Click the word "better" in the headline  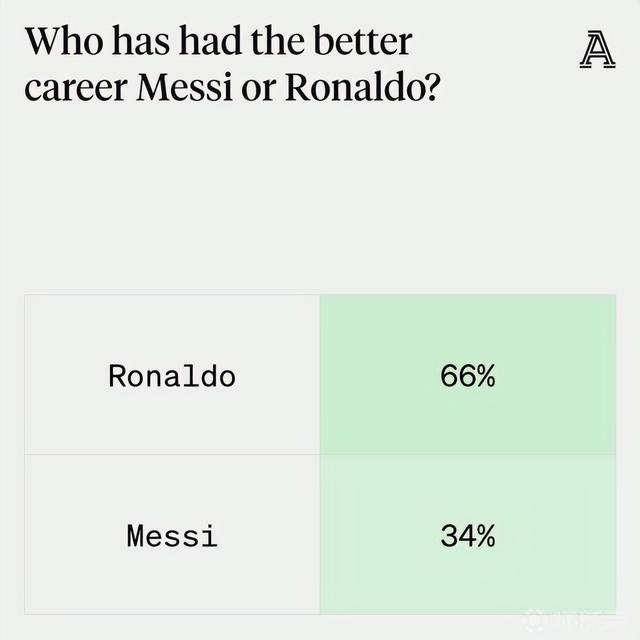tap(362, 43)
